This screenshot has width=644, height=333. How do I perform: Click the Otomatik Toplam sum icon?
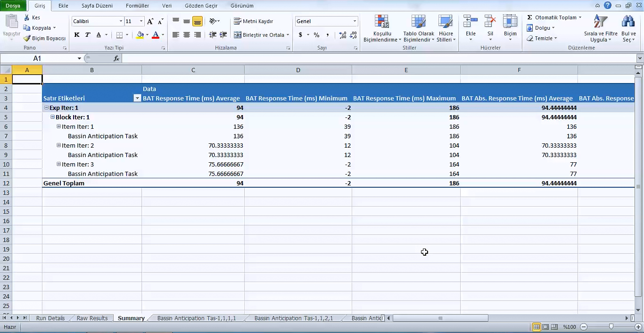530,17
